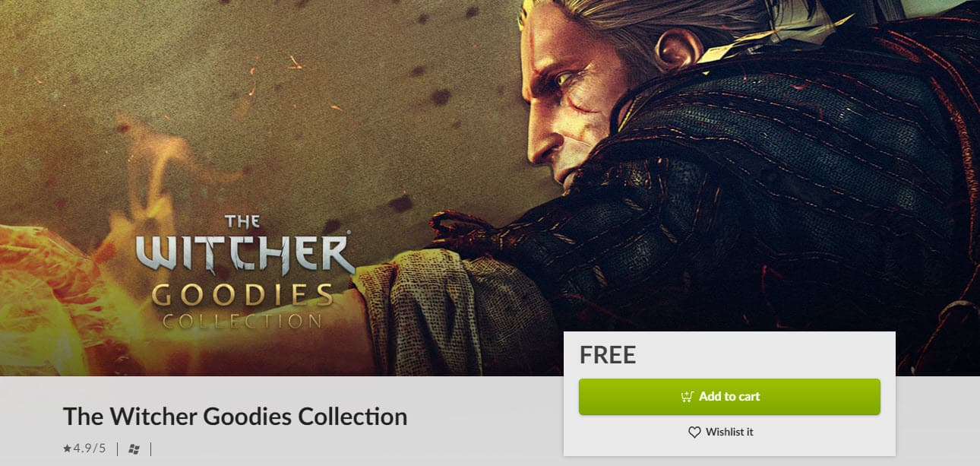Click the green Add to cart button
This screenshot has height=466, width=980.
(729, 397)
